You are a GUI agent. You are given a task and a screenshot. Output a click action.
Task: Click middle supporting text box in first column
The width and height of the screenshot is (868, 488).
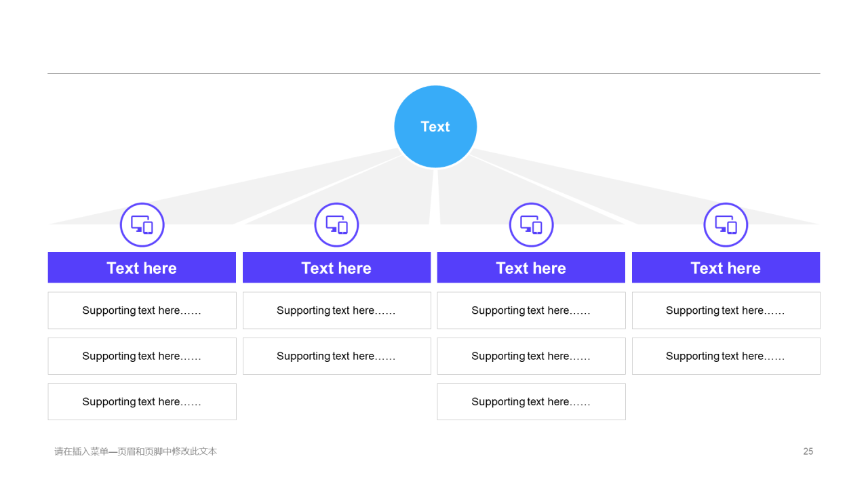pos(142,356)
